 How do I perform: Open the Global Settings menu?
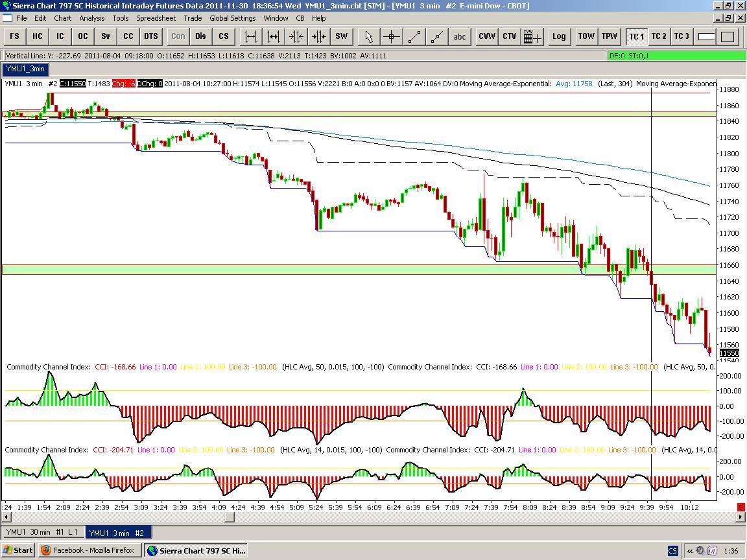[x=233, y=18]
